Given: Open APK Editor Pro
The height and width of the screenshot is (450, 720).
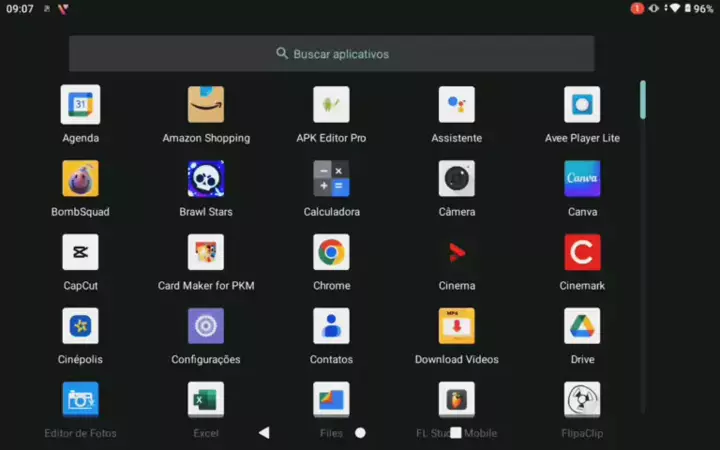Looking at the screenshot, I should [x=331, y=105].
